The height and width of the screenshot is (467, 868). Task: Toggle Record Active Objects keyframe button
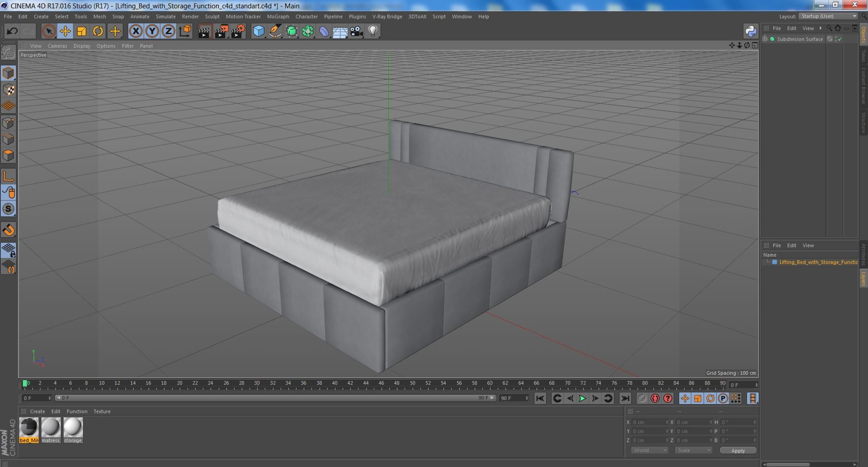[x=642, y=398]
